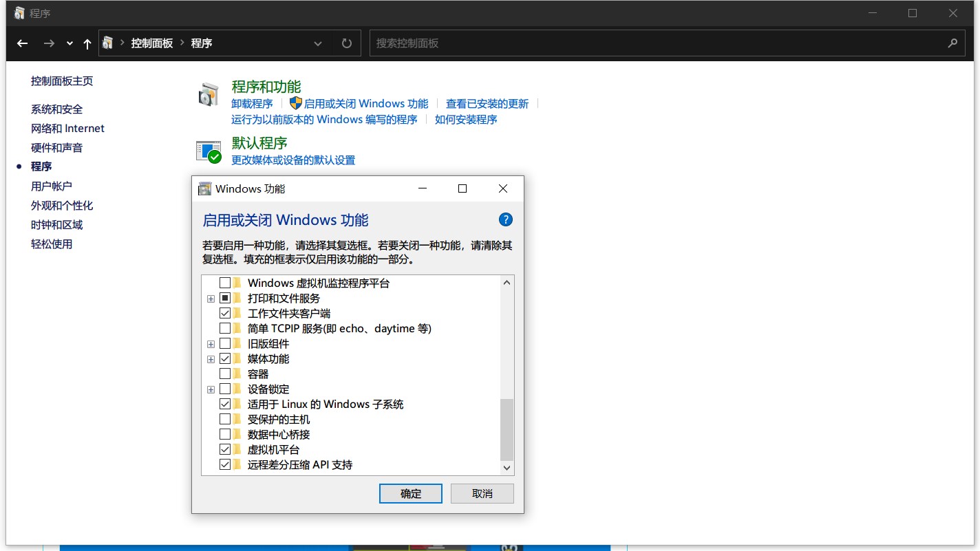
Task: Click the help icon in Windows 功能 dialog
Action: [x=505, y=220]
